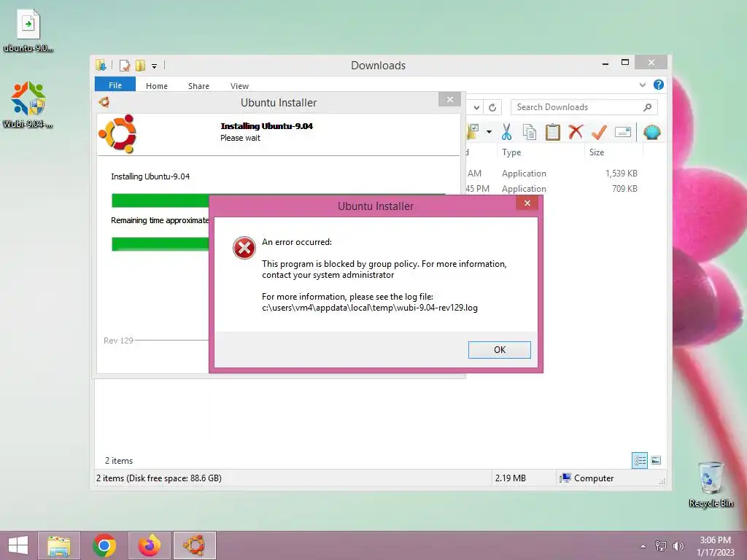Image resolution: width=747 pixels, height=560 pixels.
Task: Click the volume tray icon
Action: point(678,545)
